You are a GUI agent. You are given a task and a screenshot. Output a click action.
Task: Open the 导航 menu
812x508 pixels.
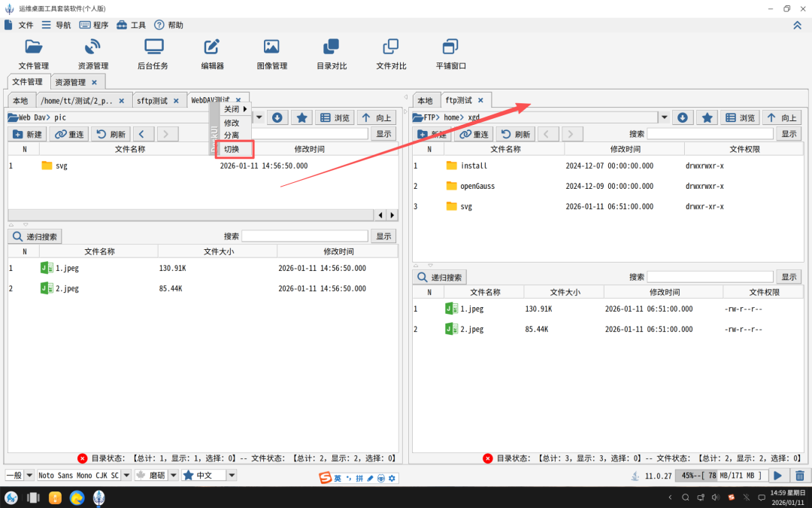[x=56, y=25]
